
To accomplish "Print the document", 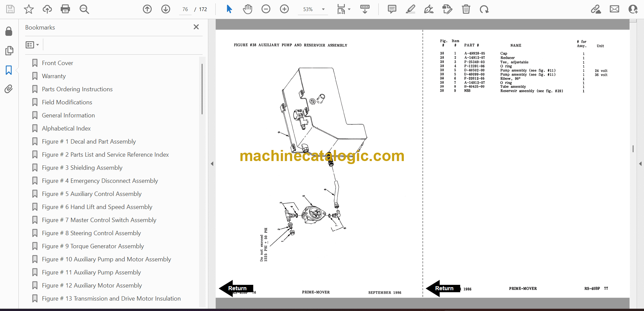I will tap(65, 9).
